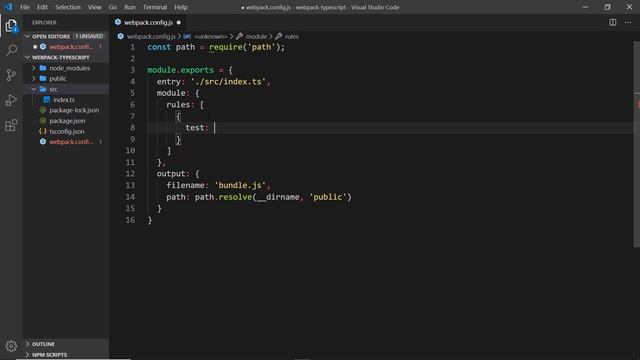Click webpack.config.js icon in Open Editors
Screen dimensions: 640x360
(x=43, y=47)
